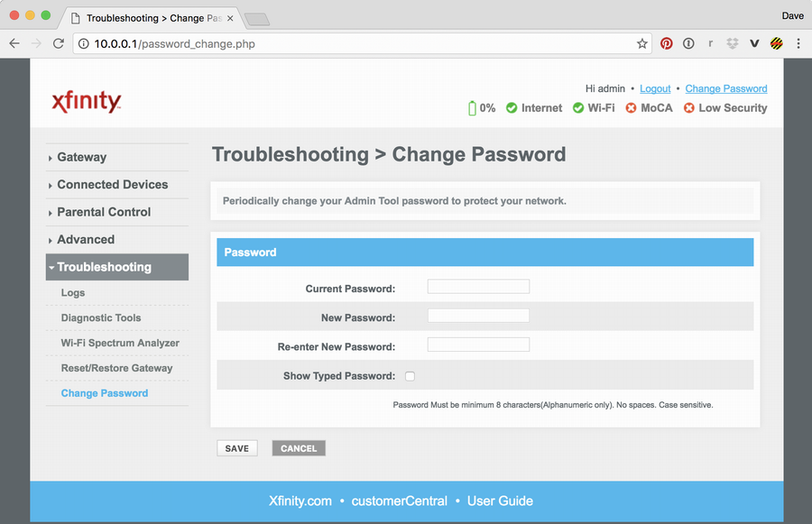
Task: Click the Low Security red X icon
Action: 688,107
